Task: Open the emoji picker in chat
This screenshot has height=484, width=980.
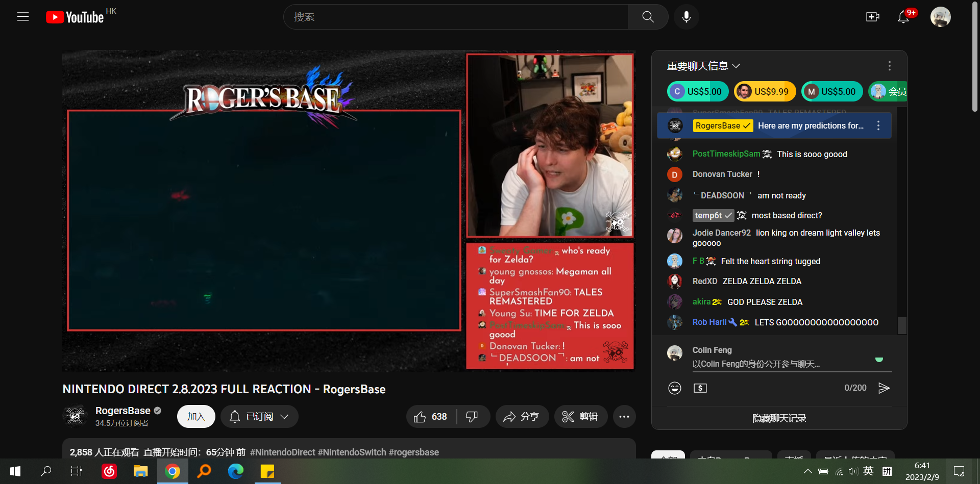Action: tap(674, 388)
